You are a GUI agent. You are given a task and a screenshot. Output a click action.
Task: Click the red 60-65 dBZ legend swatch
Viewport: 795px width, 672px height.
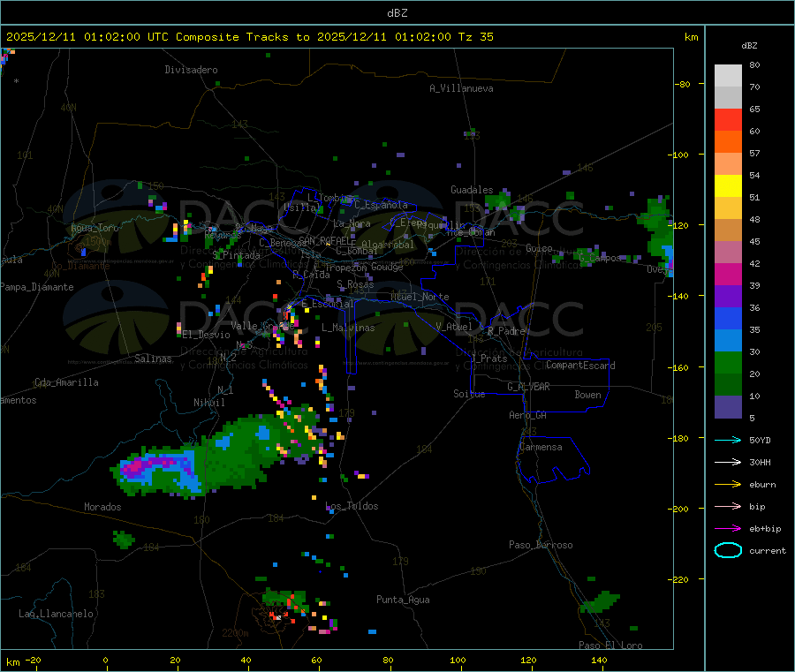pos(728,119)
